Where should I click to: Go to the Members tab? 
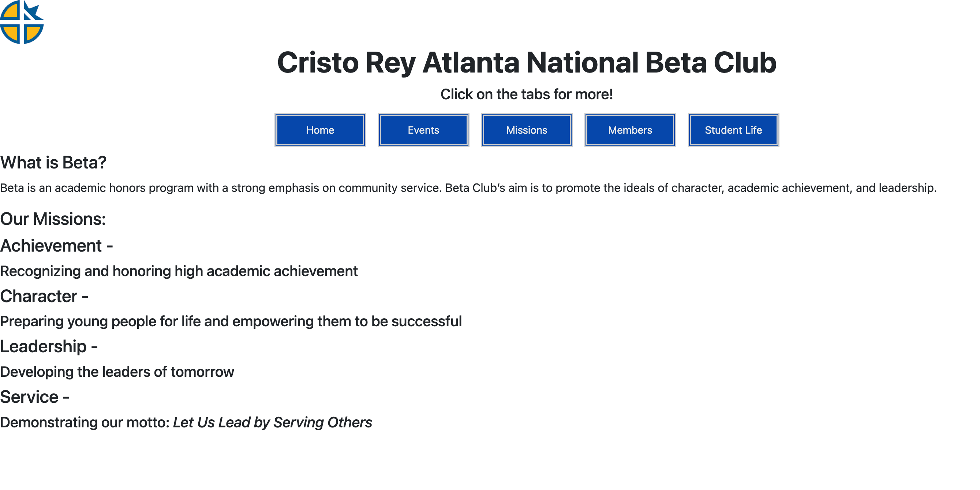click(x=630, y=130)
